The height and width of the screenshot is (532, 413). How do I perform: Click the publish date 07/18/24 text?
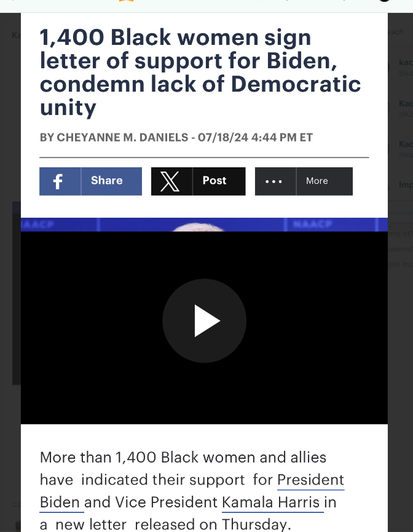(223, 137)
